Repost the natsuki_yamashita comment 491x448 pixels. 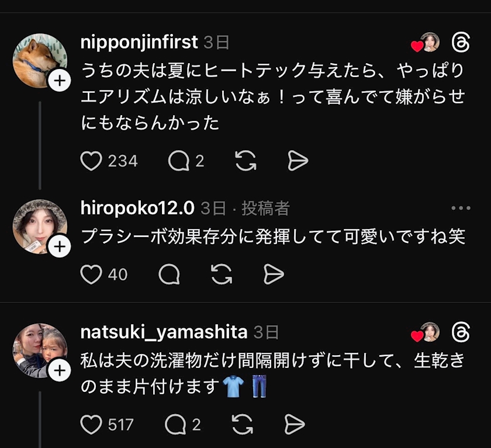click(x=241, y=425)
